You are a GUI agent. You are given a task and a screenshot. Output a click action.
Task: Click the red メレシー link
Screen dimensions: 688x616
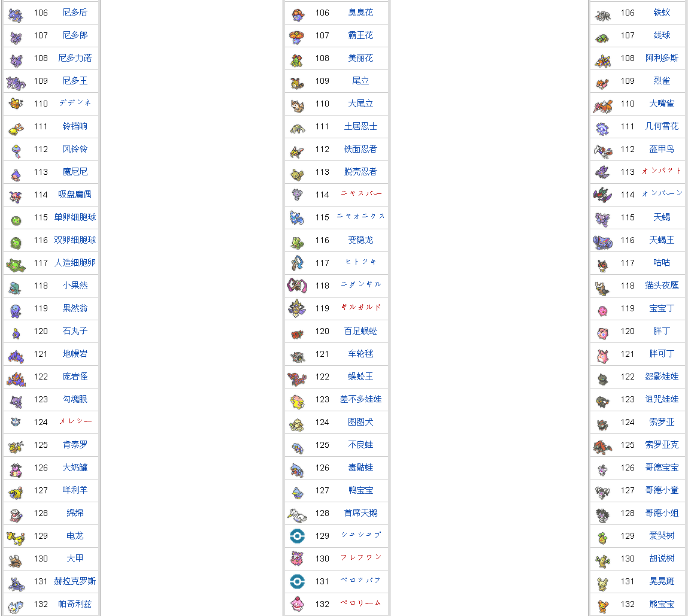point(75,421)
